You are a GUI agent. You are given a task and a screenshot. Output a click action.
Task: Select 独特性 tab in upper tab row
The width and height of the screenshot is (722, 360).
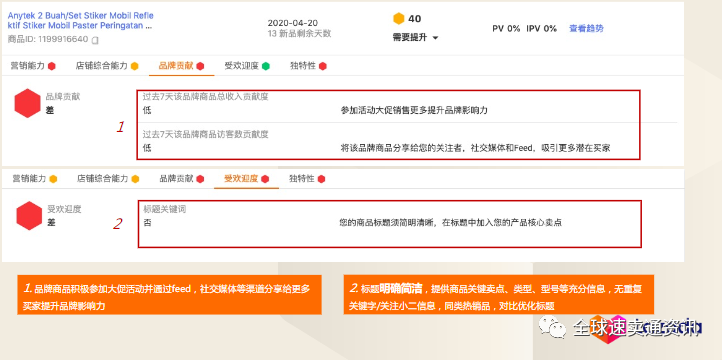308,66
